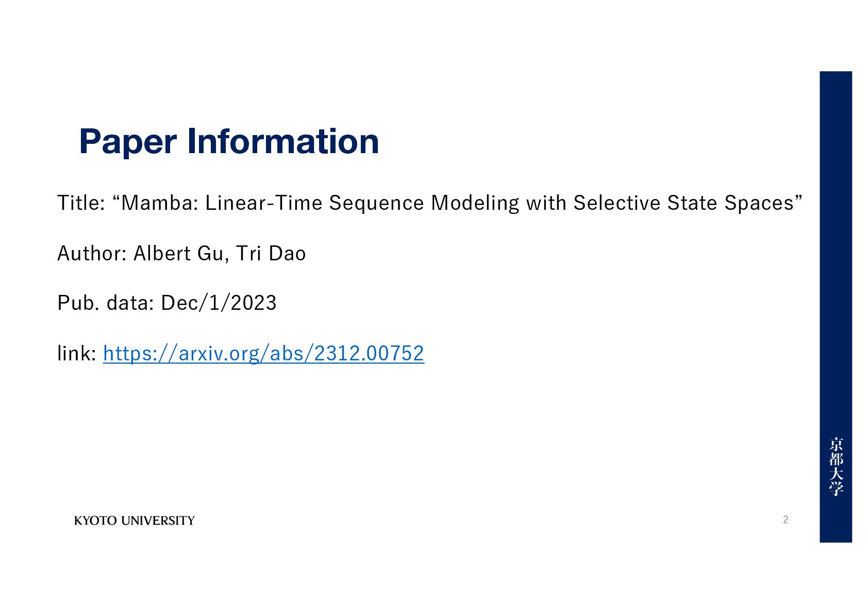
Task: Click the "Title:" label
Action: [x=81, y=203]
